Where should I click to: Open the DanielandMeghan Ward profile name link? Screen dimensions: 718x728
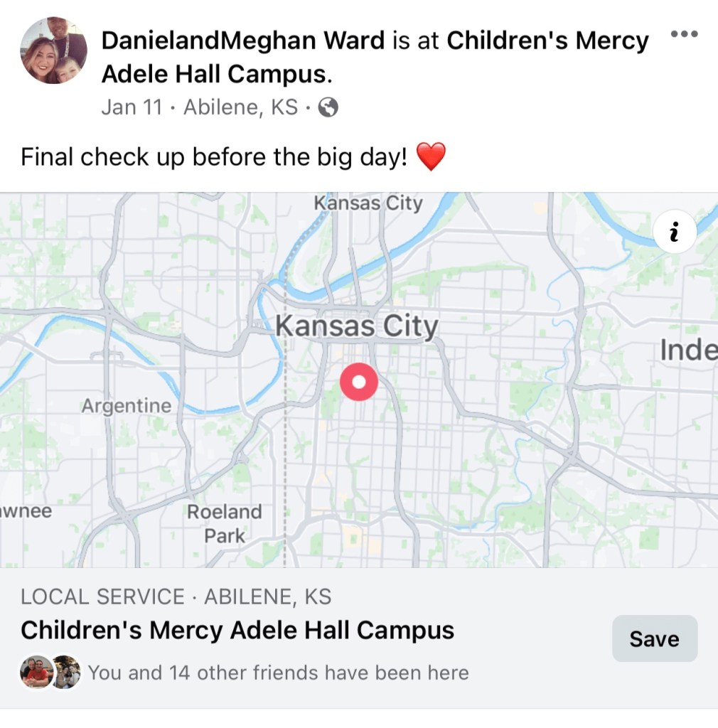(242, 41)
